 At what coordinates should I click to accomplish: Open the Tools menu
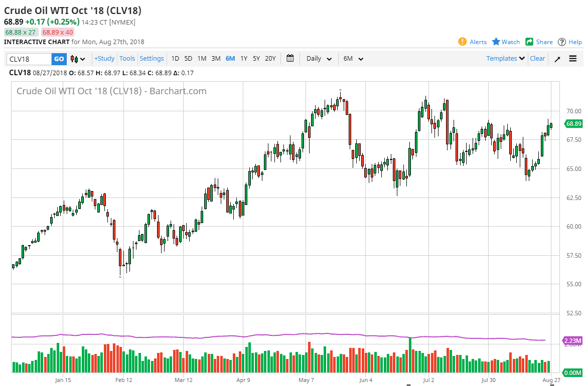(127, 58)
